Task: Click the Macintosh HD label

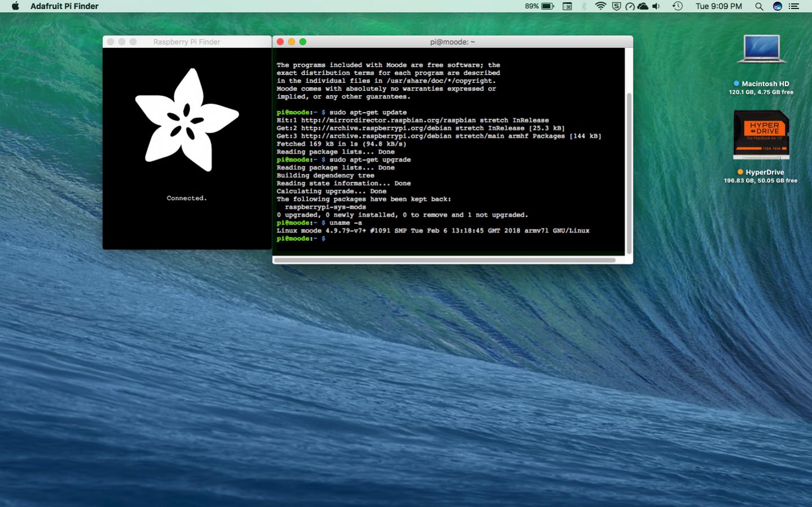Action: coord(765,83)
